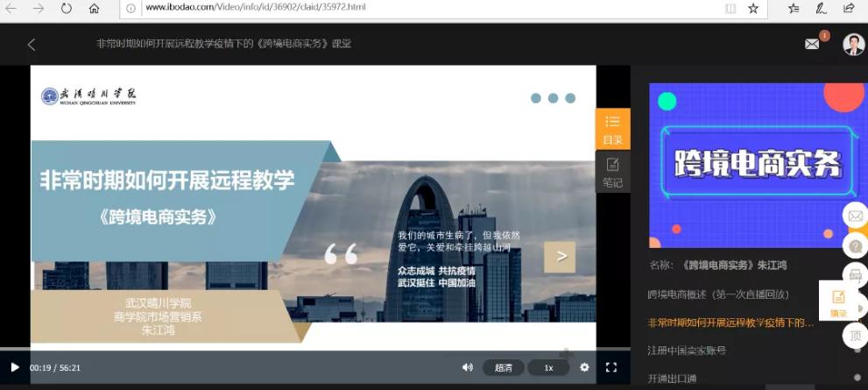Go back using the page header chevron
Viewport: 868px width, 390px height.
32,44
